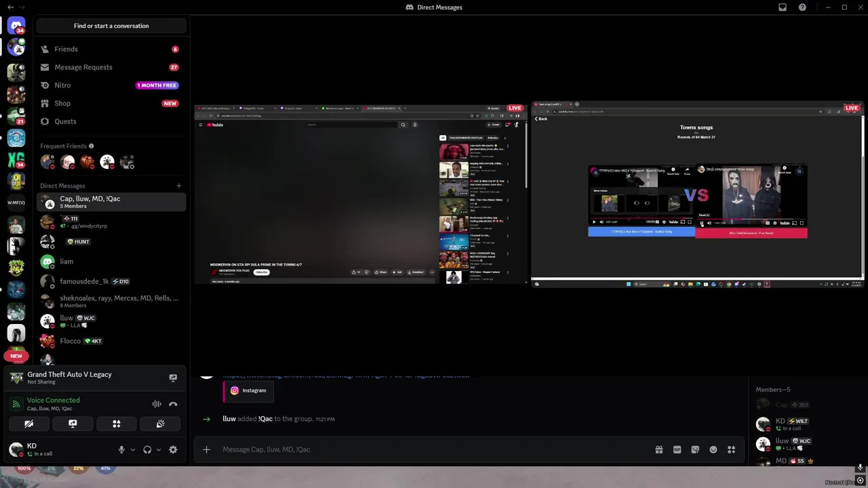Click the Members—5 header
The image size is (868, 488).
tap(773, 390)
